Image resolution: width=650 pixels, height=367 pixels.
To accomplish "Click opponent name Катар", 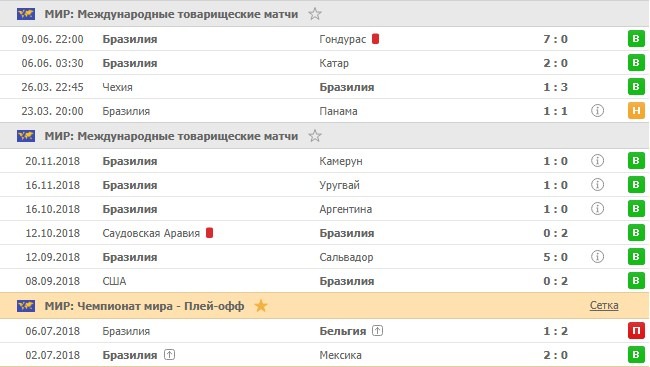I will pyautogui.click(x=334, y=63).
